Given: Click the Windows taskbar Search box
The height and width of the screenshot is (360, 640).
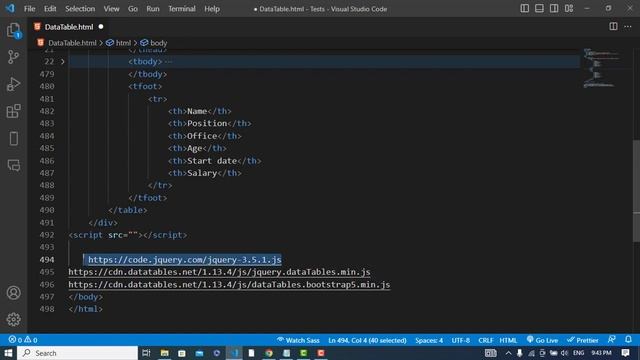Looking at the screenshot, I should tap(78, 353).
